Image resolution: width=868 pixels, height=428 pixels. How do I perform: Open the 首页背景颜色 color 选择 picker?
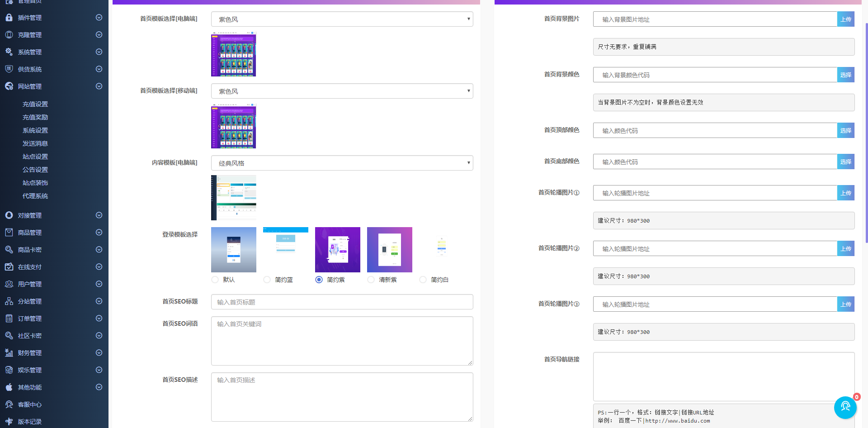845,74
